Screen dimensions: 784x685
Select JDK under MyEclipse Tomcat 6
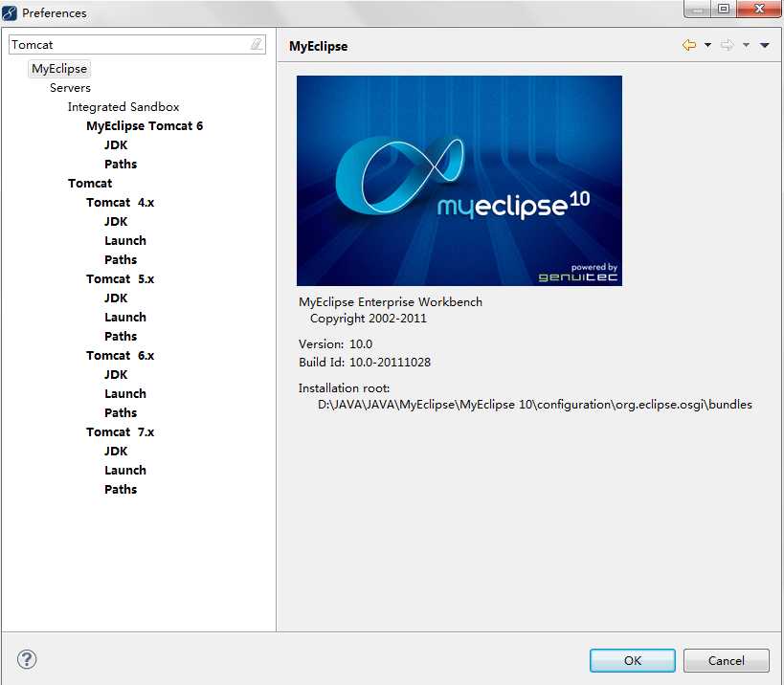[x=116, y=144]
